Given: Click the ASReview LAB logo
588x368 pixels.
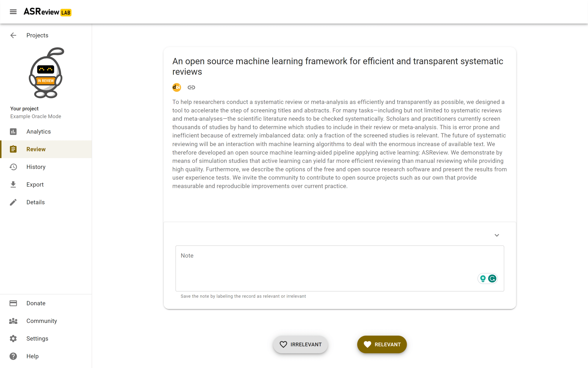Looking at the screenshot, I should [47, 12].
